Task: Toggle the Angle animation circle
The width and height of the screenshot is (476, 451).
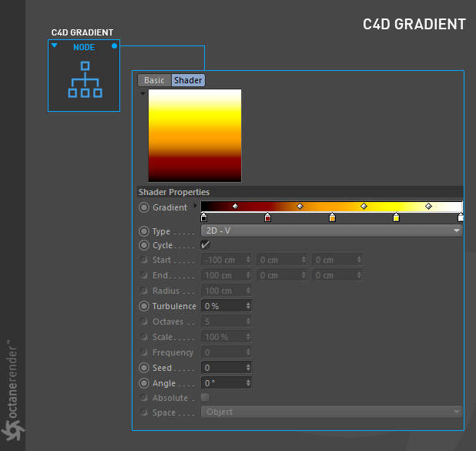Action: tap(144, 383)
